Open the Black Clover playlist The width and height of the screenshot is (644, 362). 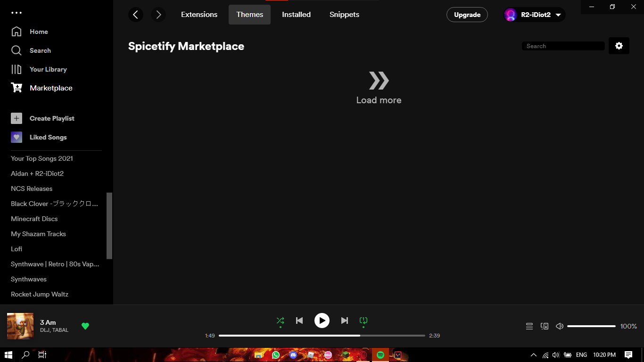point(55,204)
